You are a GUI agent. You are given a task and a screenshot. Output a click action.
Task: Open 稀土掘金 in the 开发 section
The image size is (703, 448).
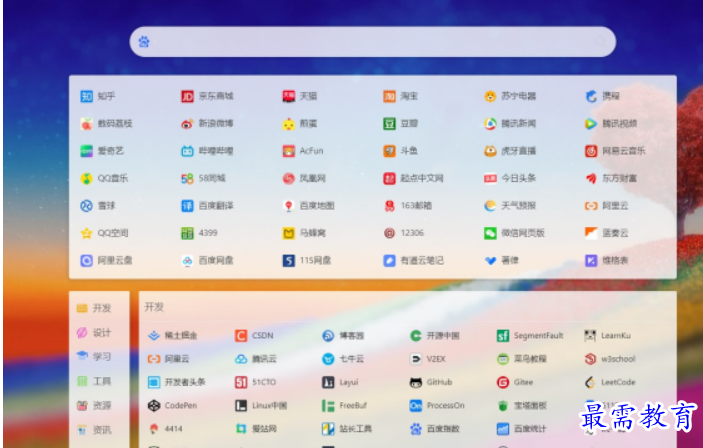click(173, 335)
